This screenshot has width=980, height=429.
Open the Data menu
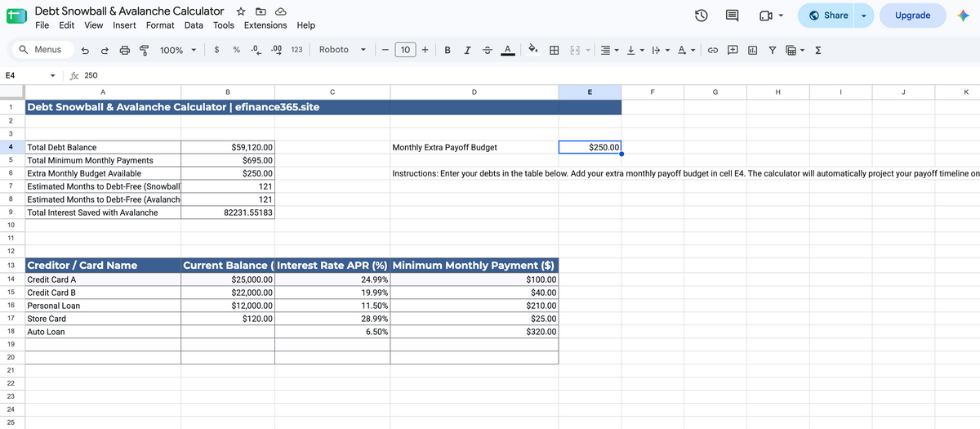click(x=194, y=25)
